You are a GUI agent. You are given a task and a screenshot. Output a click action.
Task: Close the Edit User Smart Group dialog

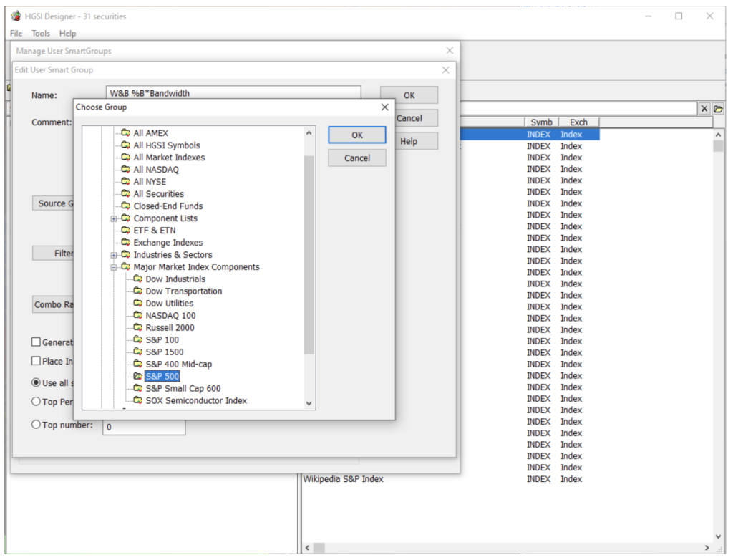445,69
